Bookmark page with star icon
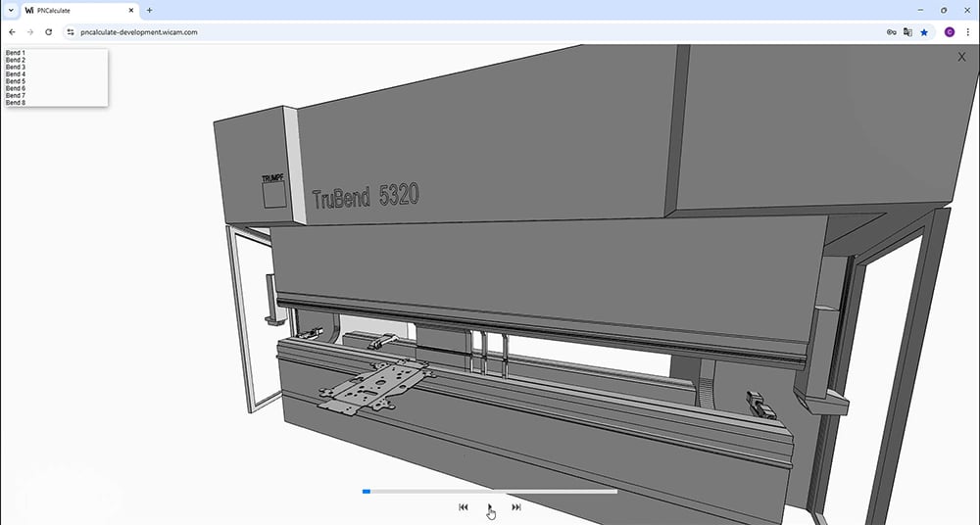Viewport: 980px width, 525px height. tap(924, 32)
